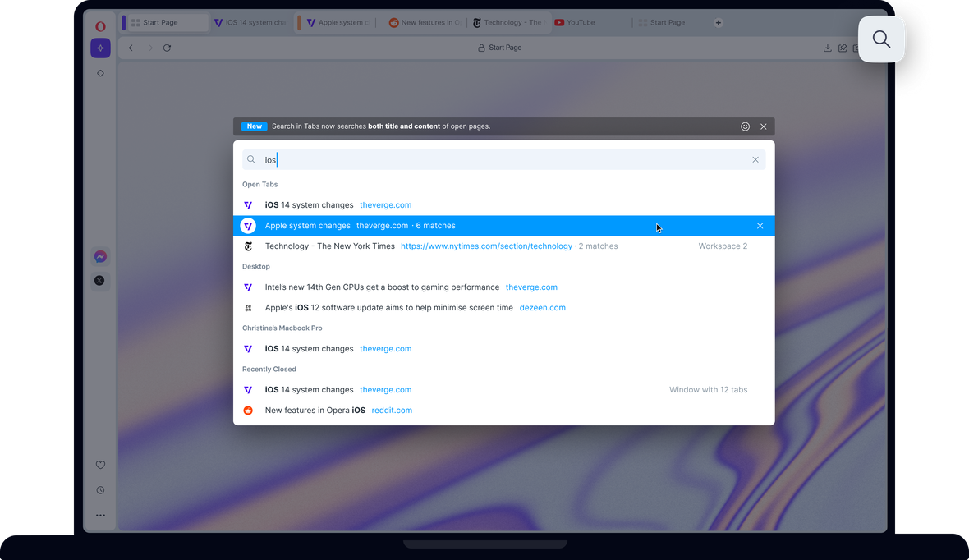This screenshot has height=560, width=969.
Task: Click the theverge.com link in Intel's row
Action: [531, 287]
